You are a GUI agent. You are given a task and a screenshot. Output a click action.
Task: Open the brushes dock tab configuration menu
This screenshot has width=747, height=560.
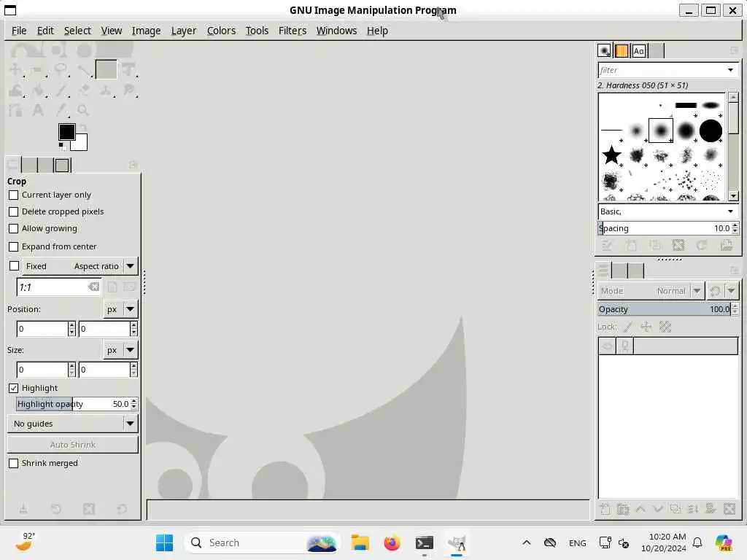tap(734, 50)
